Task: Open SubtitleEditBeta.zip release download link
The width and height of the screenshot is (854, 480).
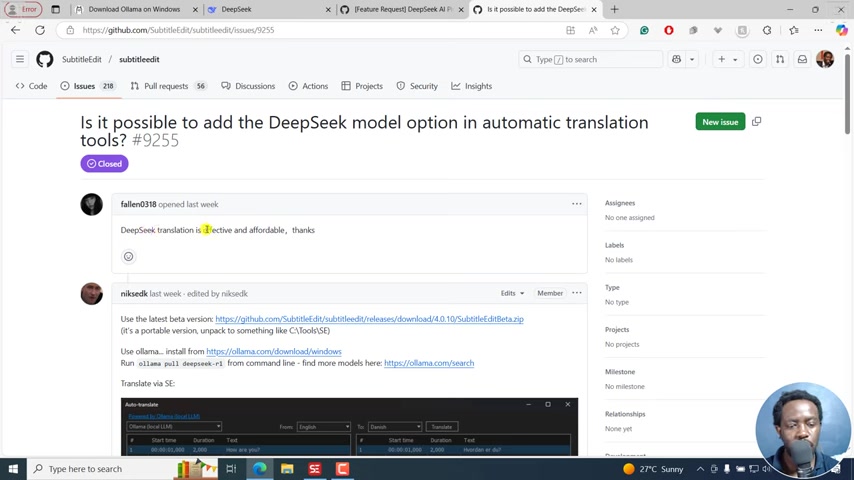Action: tap(369, 319)
